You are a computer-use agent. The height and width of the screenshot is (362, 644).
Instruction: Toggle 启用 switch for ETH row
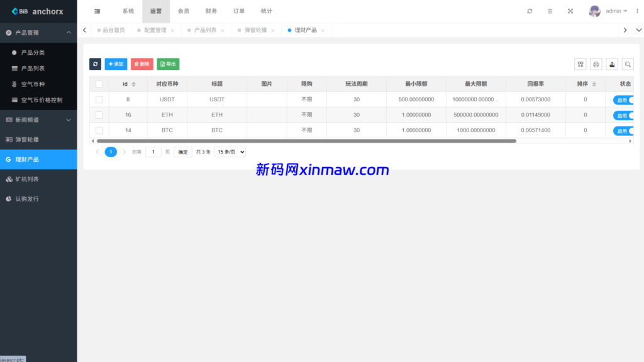[x=623, y=116]
